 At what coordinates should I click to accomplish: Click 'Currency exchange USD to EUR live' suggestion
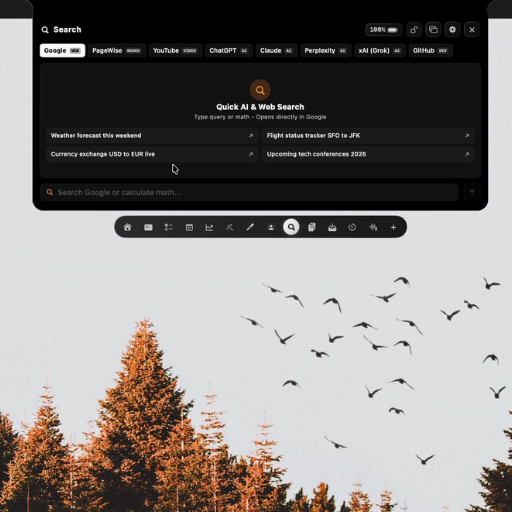tap(152, 154)
